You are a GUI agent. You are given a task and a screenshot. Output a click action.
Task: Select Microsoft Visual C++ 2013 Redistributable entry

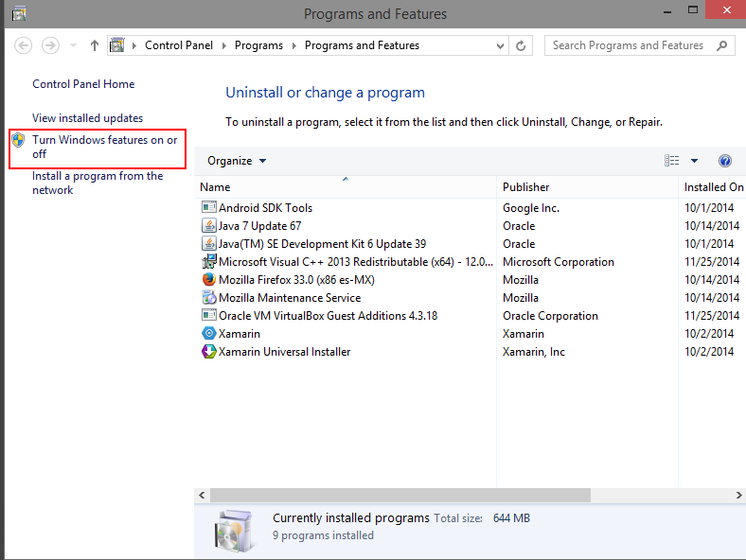pos(355,262)
